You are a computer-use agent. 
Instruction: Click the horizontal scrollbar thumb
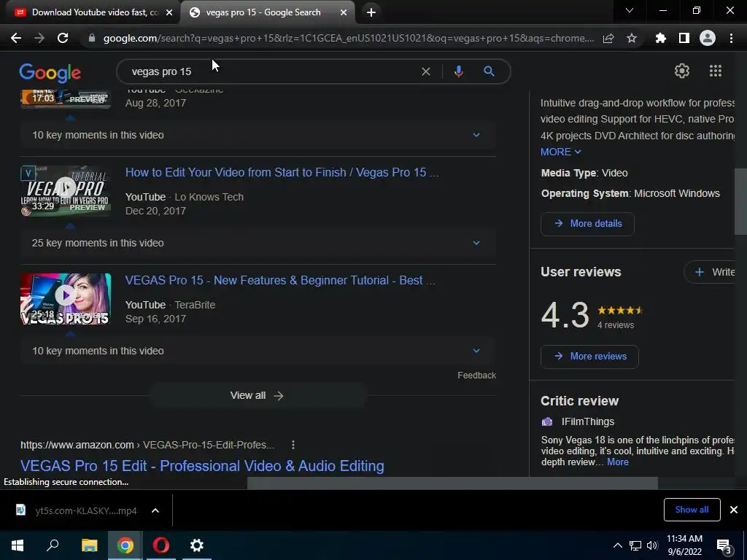pyautogui.click(x=452, y=483)
